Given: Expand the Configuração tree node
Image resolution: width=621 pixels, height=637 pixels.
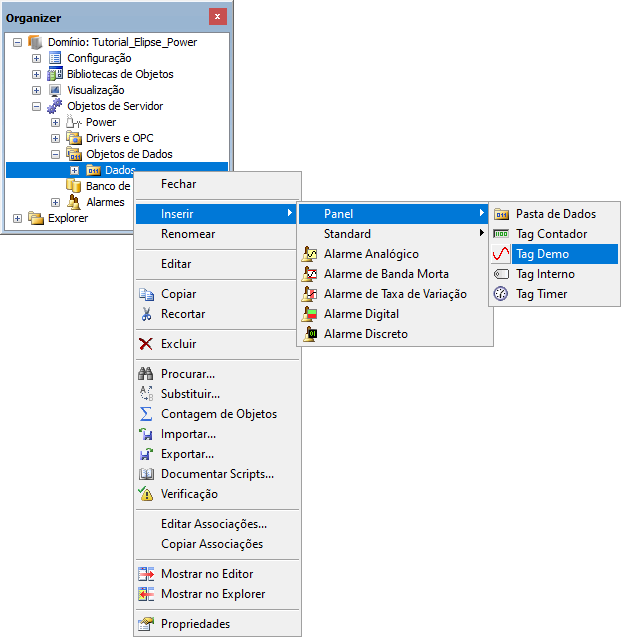Looking at the screenshot, I should point(37,58).
